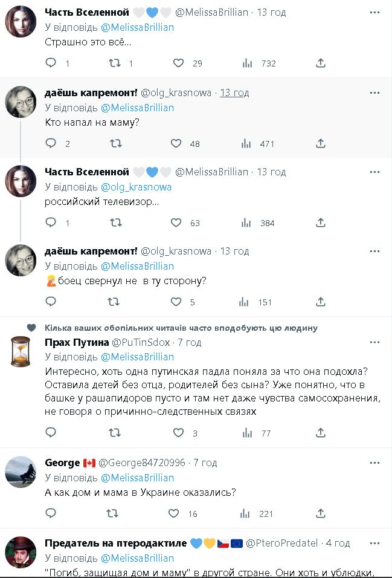The height and width of the screenshot is (578, 392).
Task: Open Прах Путина's hourglass profile picture
Action: point(21,351)
